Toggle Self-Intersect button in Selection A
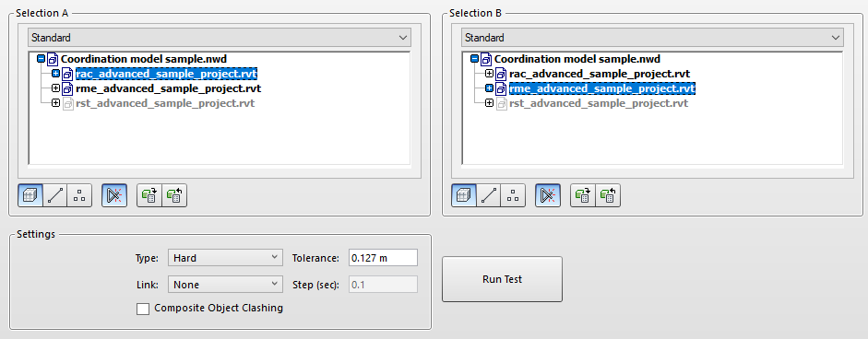This screenshot has width=868, height=339. pyautogui.click(x=114, y=196)
